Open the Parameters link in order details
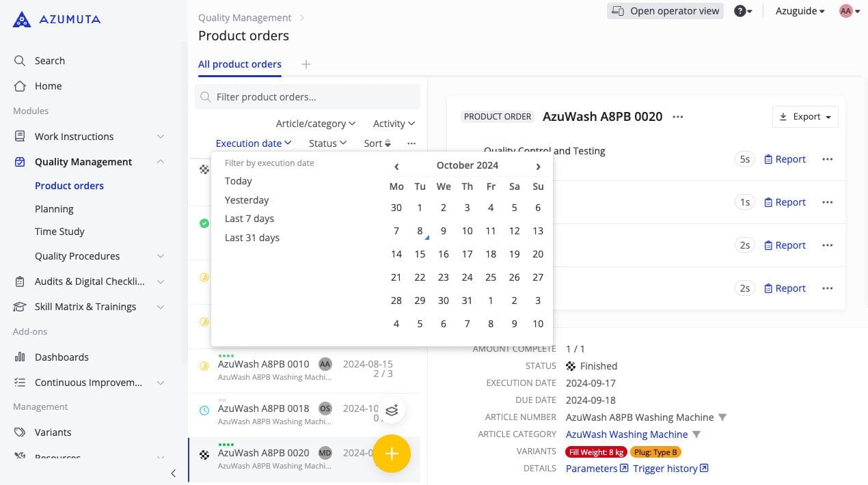 [x=591, y=468]
